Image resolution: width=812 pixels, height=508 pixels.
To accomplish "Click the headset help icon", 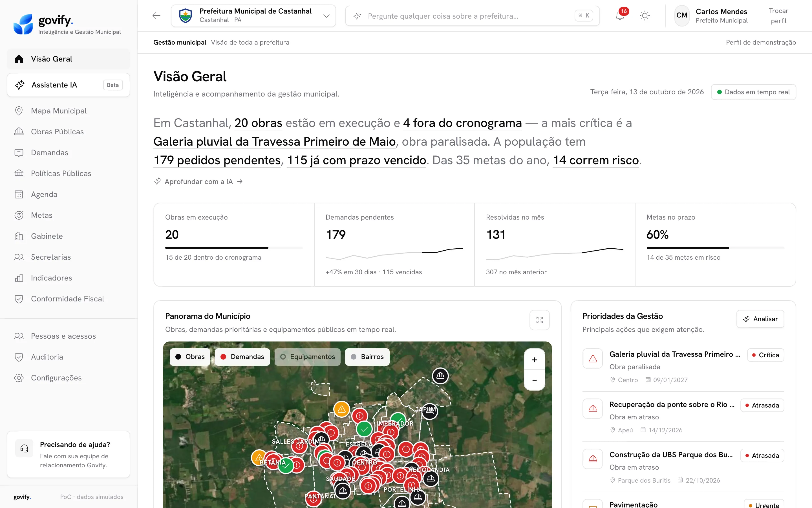I will (x=24, y=448).
